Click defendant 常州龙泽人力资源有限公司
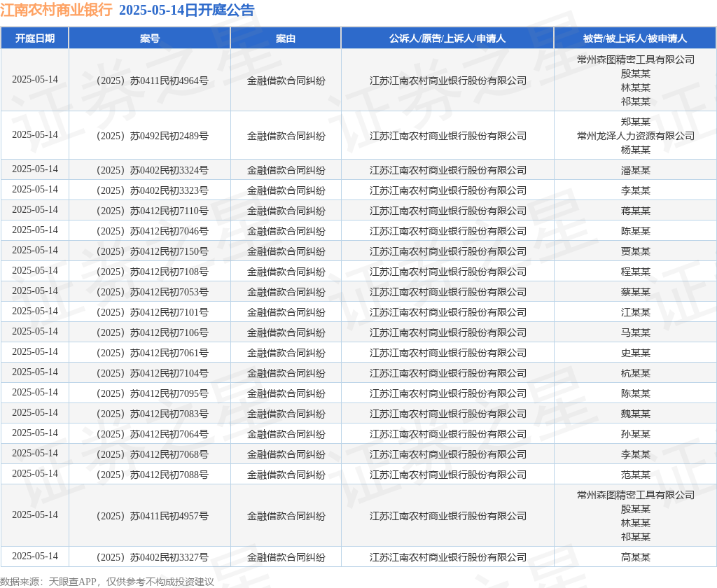Image resolution: width=717 pixels, height=588 pixels. click(x=636, y=136)
